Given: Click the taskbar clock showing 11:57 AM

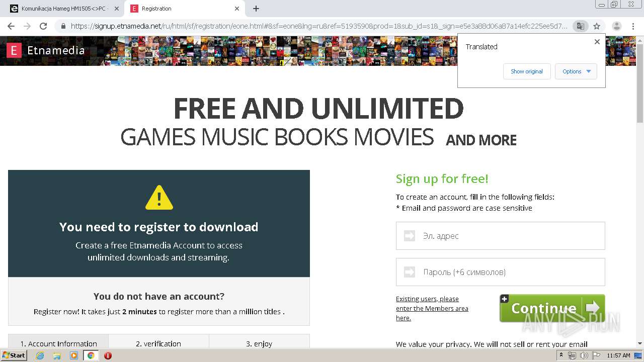Looking at the screenshot, I should pos(618,355).
